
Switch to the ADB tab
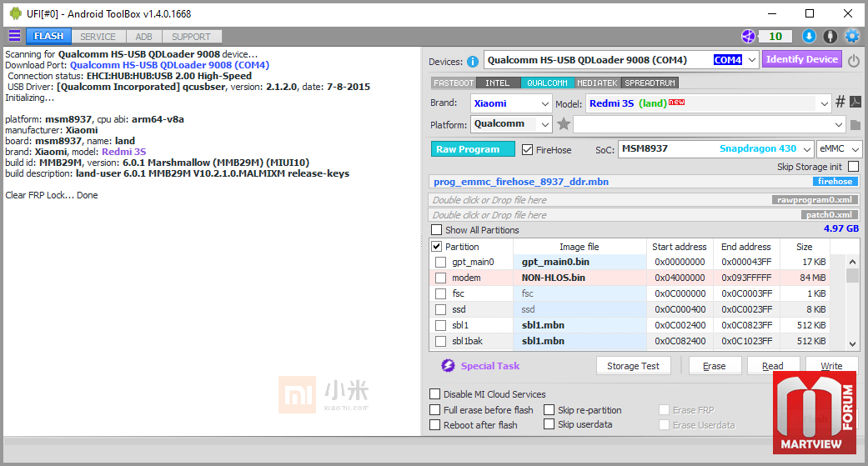144,37
